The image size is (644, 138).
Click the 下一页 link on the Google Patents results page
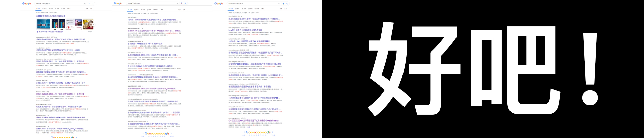point(273,135)
